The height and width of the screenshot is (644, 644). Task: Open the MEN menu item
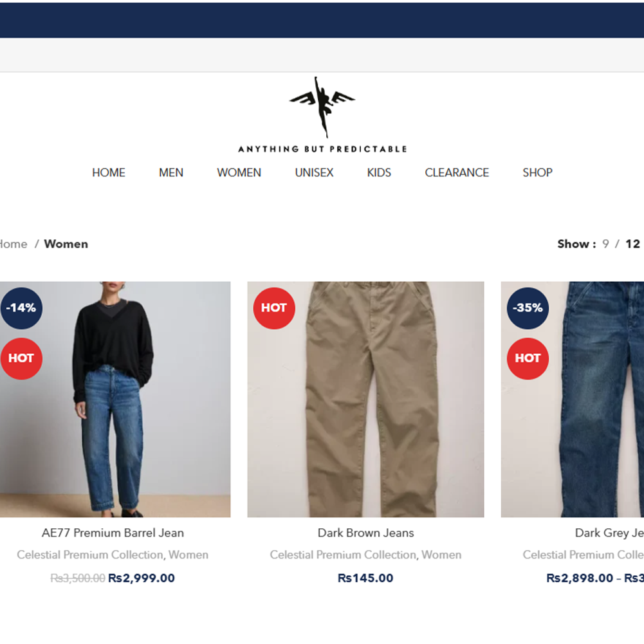point(171,172)
